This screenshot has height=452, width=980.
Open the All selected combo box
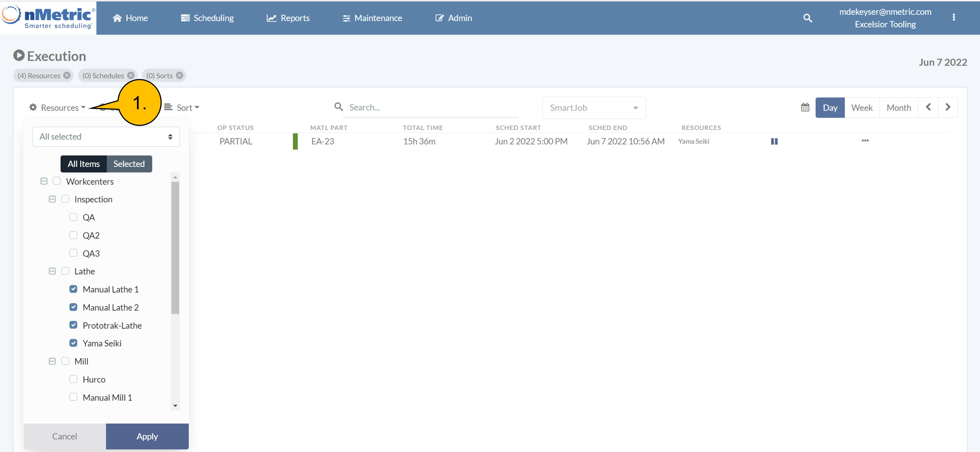click(x=106, y=137)
